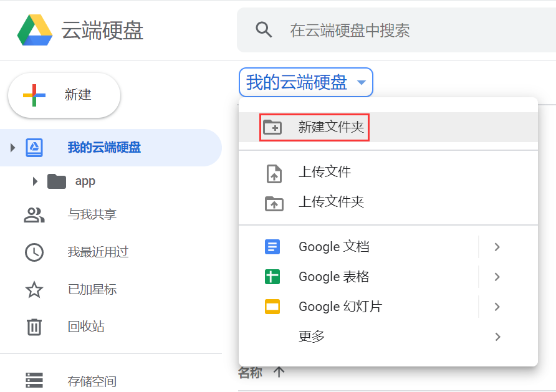Click the sort ascending arrow icon
This screenshot has width=556, height=392.
point(279,372)
